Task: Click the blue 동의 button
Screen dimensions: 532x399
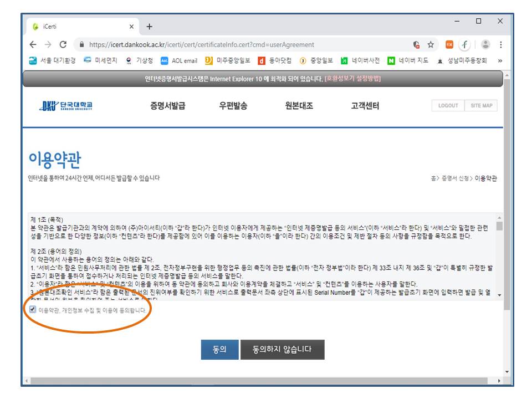Action: tap(219, 350)
